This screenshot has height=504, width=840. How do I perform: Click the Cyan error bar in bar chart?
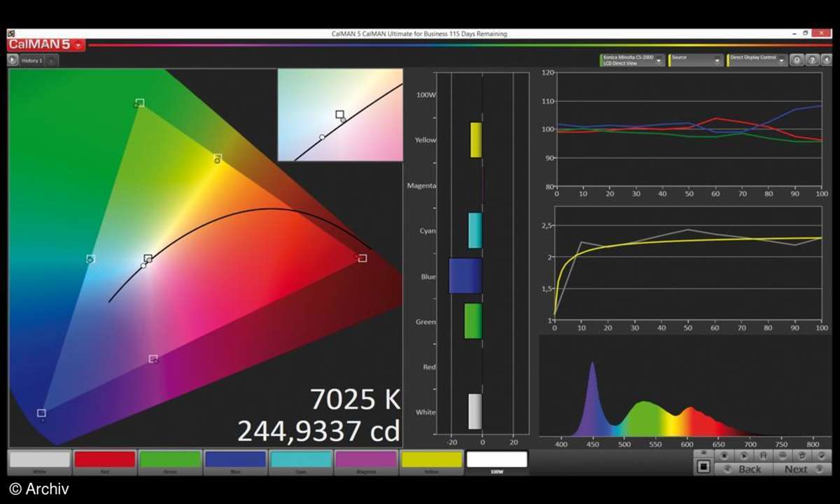coord(475,230)
